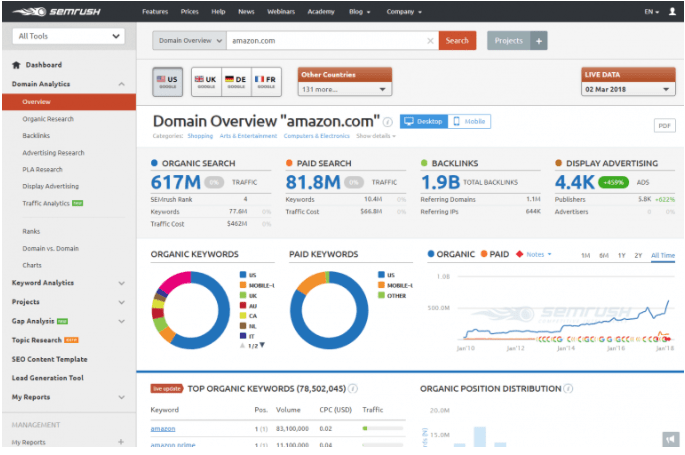The height and width of the screenshot is (455, 685).
Task: Open the Academy menu item
Action: coord(321,12)
